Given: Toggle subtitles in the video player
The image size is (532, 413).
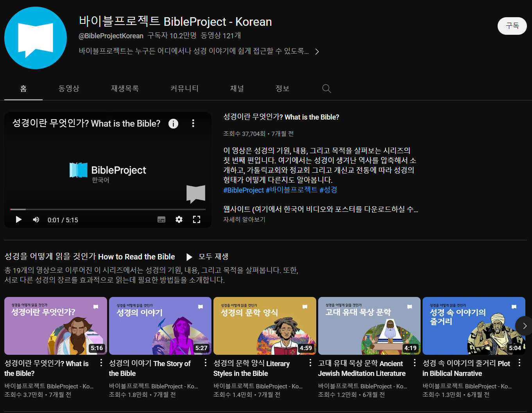Looking at the screenshot, I should point(161,220).
